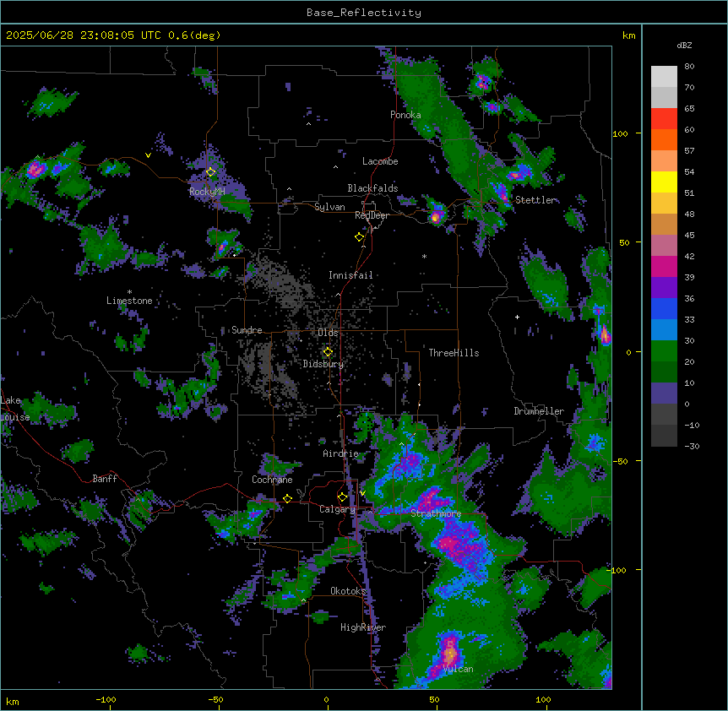Click the Vulcan city label
The image size is (728, 711).
point(459,669)
